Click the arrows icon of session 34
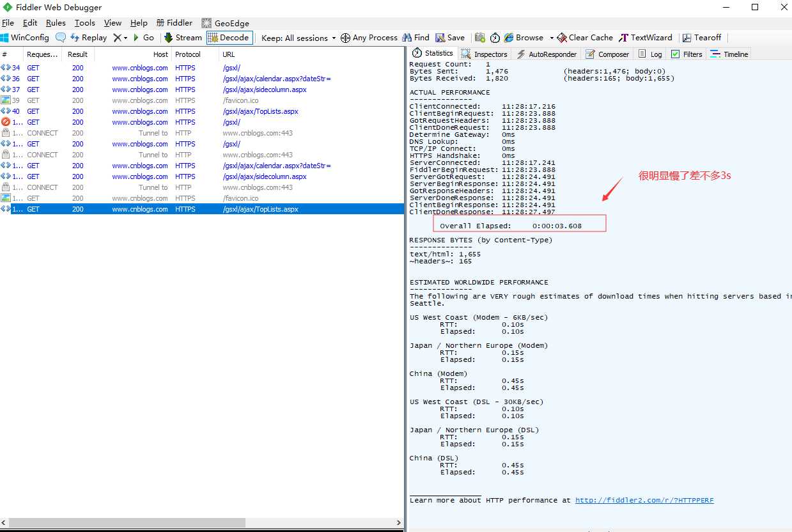This screenshot has height=532, width=792. [x=6, y=68]
